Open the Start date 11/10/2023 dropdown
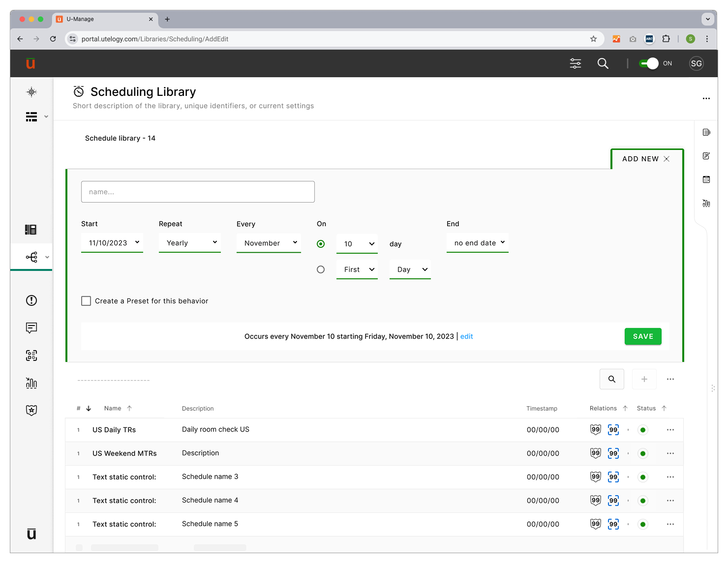This screenshot has width=728, height=563. (x=112, y=243)
